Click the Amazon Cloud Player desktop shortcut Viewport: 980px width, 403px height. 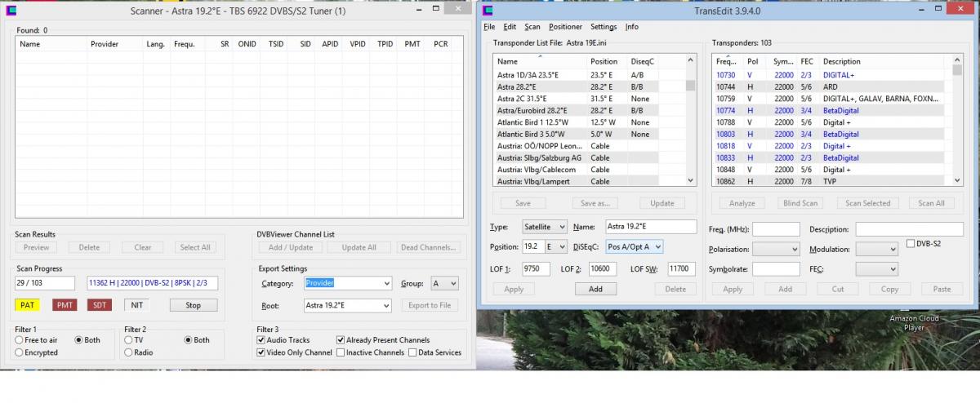[915, 323]
